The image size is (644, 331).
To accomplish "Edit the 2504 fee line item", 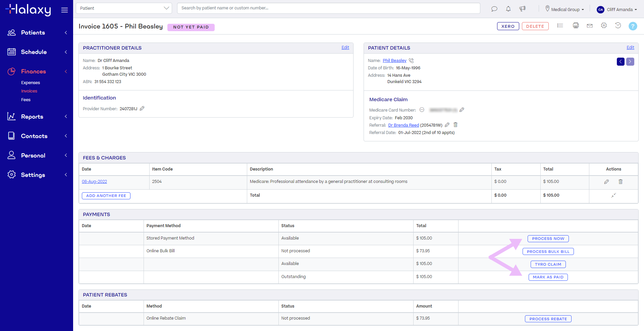I will 606,182.
